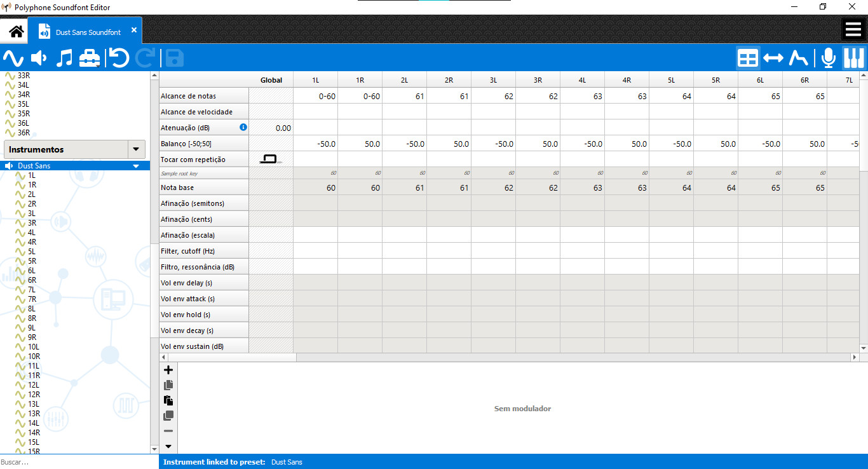Image resolution: width=868 pixels, height=469 pixels.
Task: Select the Alcance de velocidade row header
Action: point(204,112)
